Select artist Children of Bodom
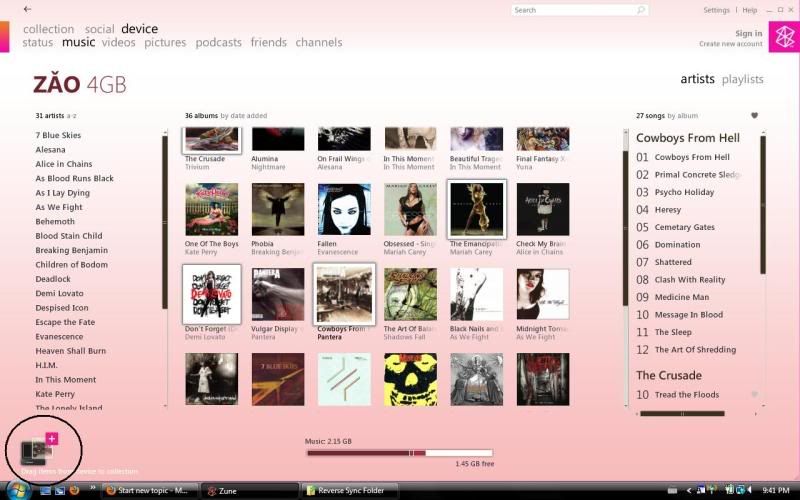The width and height of the screenshot is (800, 500). click(71, 264)
